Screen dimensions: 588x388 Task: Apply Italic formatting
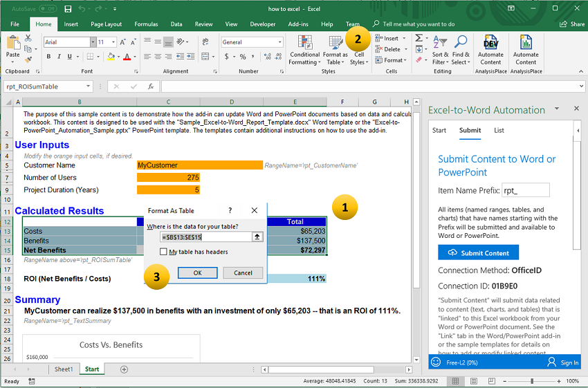click(59, 57)
